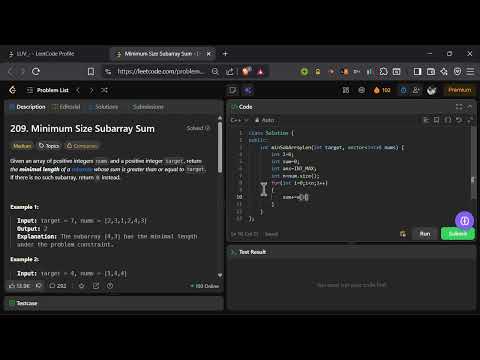This screenshot has width=480, height=360.
Task: Click the curly braces snippet icon
Action: click(448, 120)
